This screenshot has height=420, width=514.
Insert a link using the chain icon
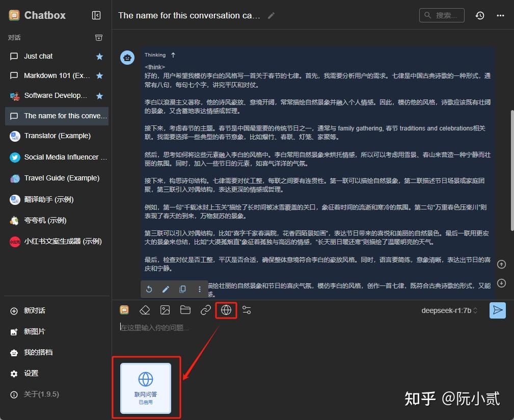point(205,310)
